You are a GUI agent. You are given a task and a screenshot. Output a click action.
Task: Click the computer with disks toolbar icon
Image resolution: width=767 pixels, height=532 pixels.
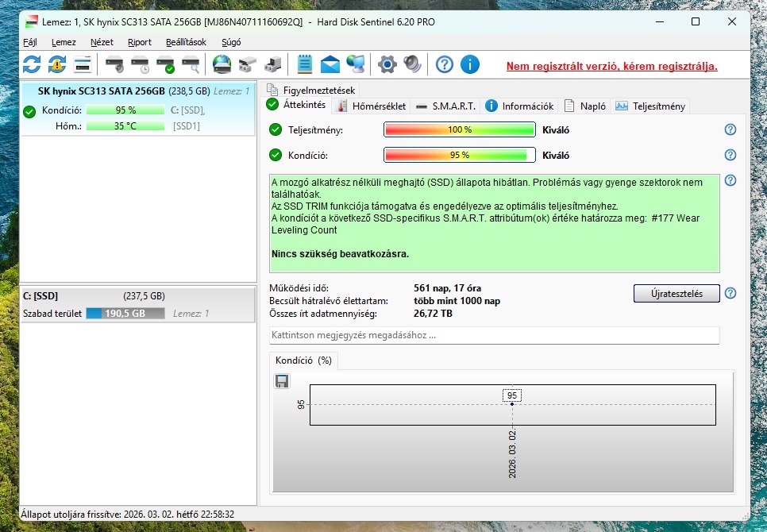point(272,64)
